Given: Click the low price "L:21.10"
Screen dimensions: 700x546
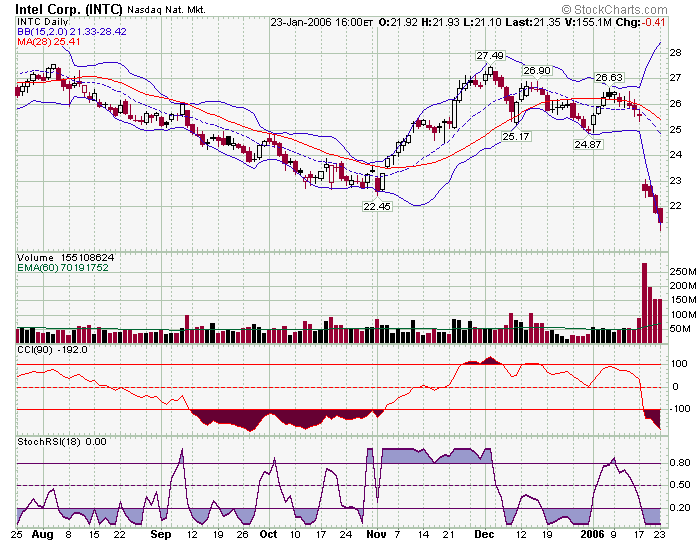Looking at the screenshot, I should (482, 22).
